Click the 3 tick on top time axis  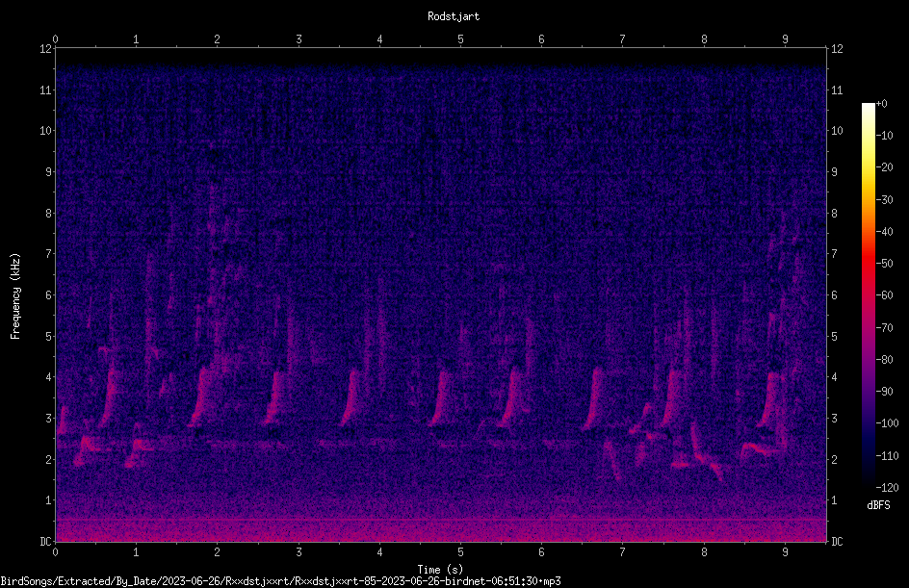point(299,39)
